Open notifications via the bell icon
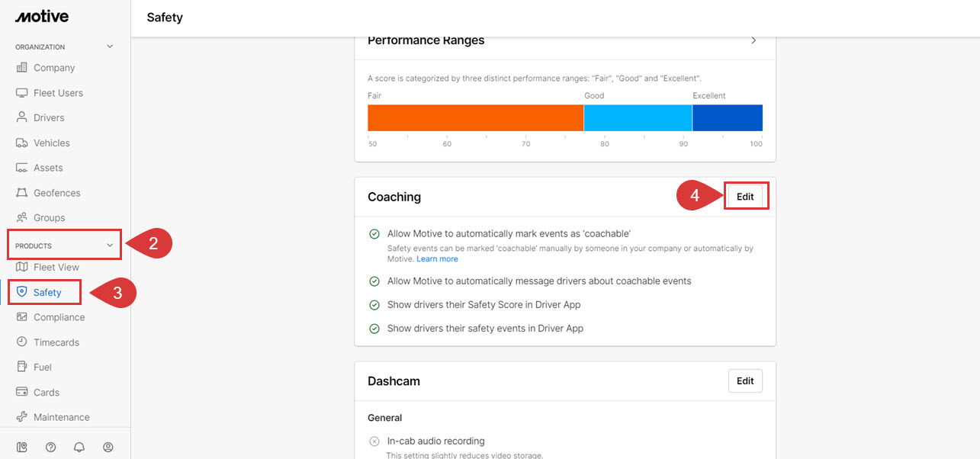 point(79,447)
